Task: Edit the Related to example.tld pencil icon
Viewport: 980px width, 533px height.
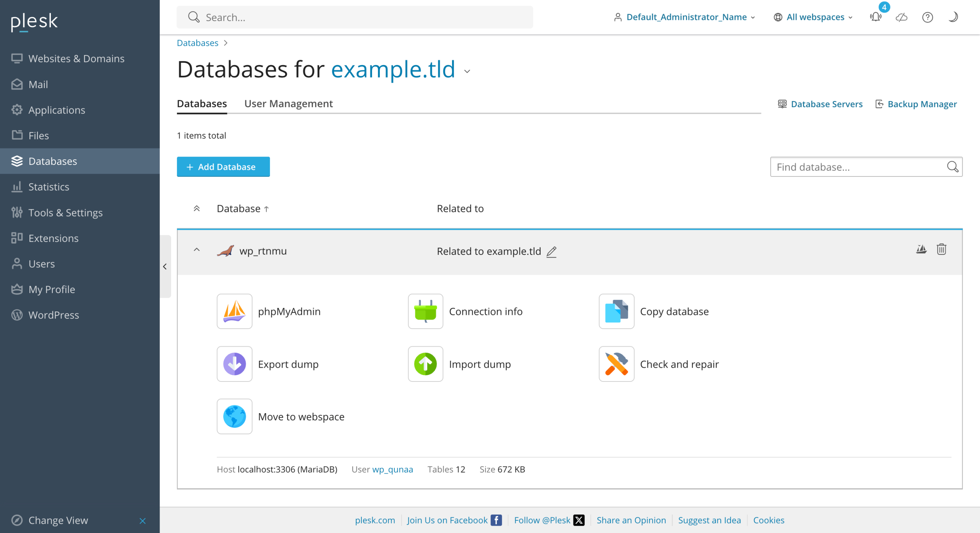Action: [x=551, y=252]
